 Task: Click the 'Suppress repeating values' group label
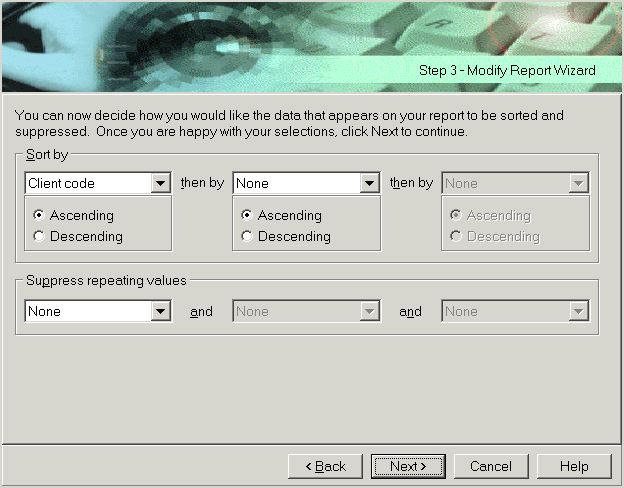pyautogui.click(x=107, y=281)
